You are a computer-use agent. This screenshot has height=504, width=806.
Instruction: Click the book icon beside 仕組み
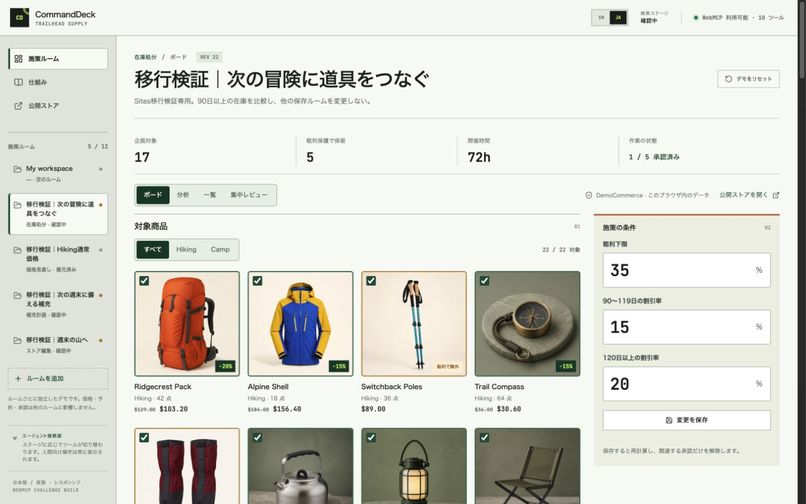(x=19, y=82)
